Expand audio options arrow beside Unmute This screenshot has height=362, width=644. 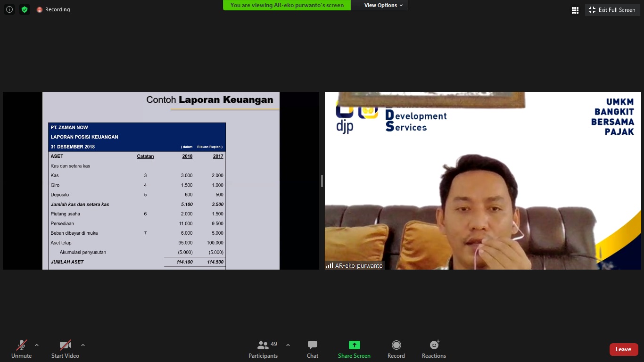pos(37,345)
